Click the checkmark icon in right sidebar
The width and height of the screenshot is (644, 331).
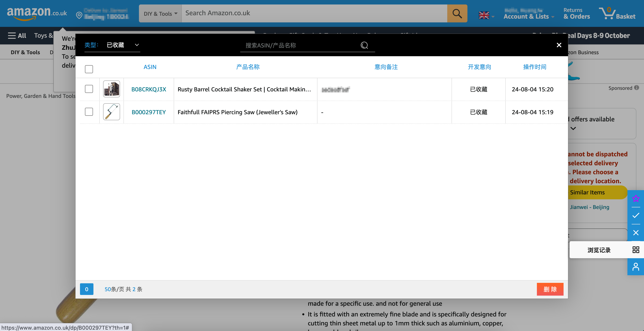click(x=635, y=215)
